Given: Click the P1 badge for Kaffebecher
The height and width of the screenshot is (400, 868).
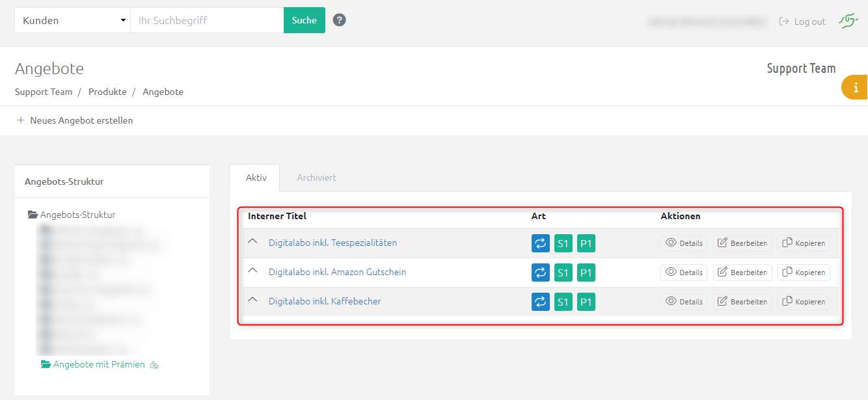Looking at the screenshot, I should pos(586,302).
